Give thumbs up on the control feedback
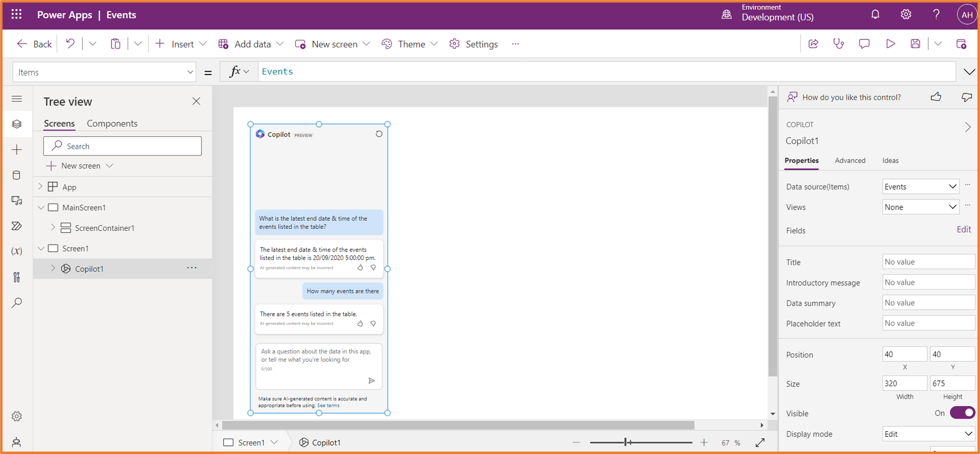Screen dimensions: 980x454 tap(936, 97)
